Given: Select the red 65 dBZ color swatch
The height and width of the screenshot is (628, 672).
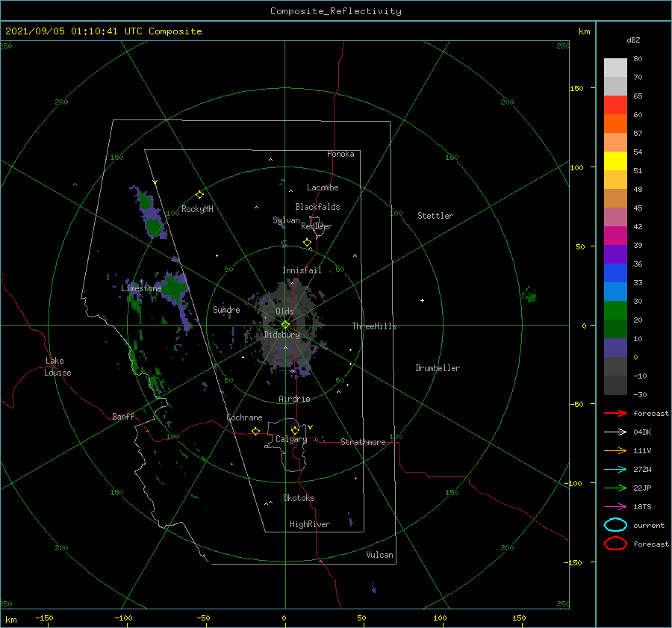Looking at the screenshot, I should 615,105.
